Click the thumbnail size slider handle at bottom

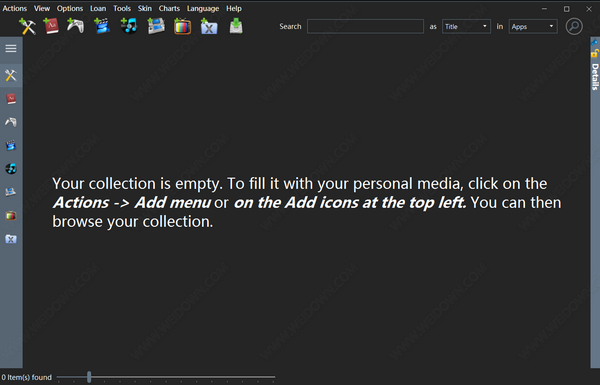tap(89, 377)
